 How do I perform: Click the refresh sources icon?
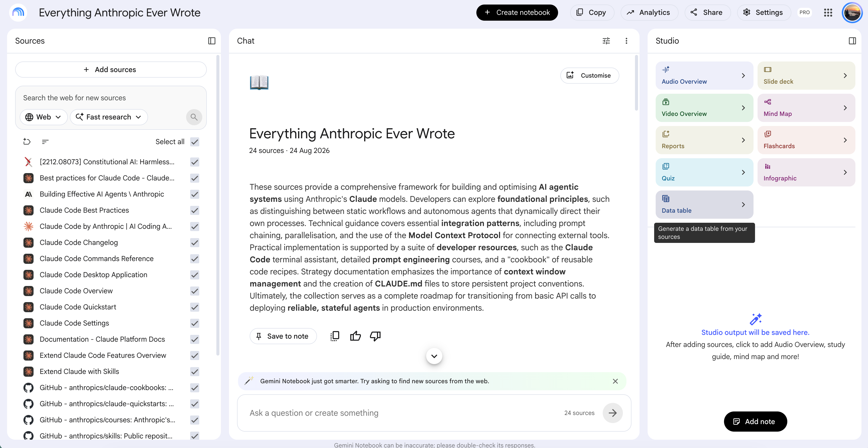pos(27,142)
